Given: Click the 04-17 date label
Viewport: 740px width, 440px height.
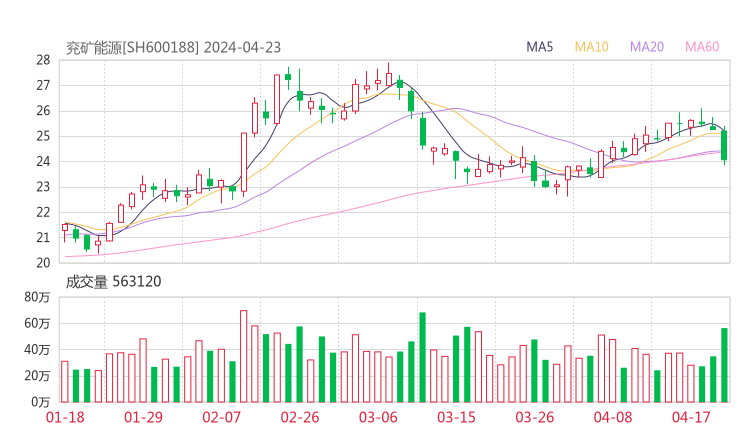Looking at the screenshot, I should point(691,417).
